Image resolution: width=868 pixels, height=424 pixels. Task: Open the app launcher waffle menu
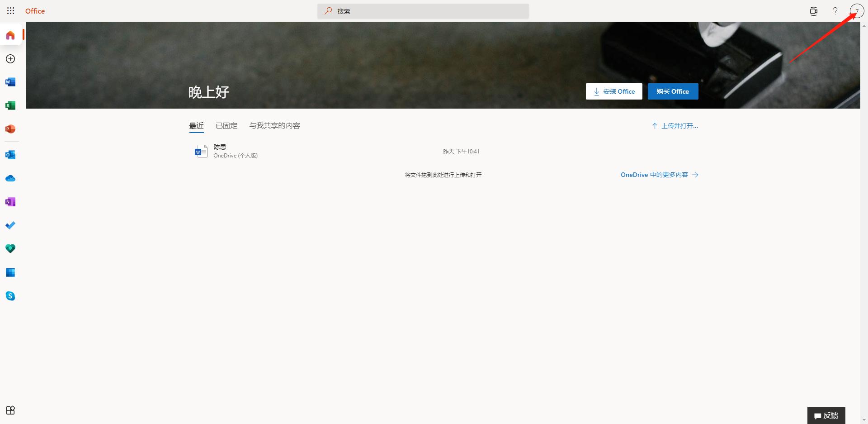point(11,11)
